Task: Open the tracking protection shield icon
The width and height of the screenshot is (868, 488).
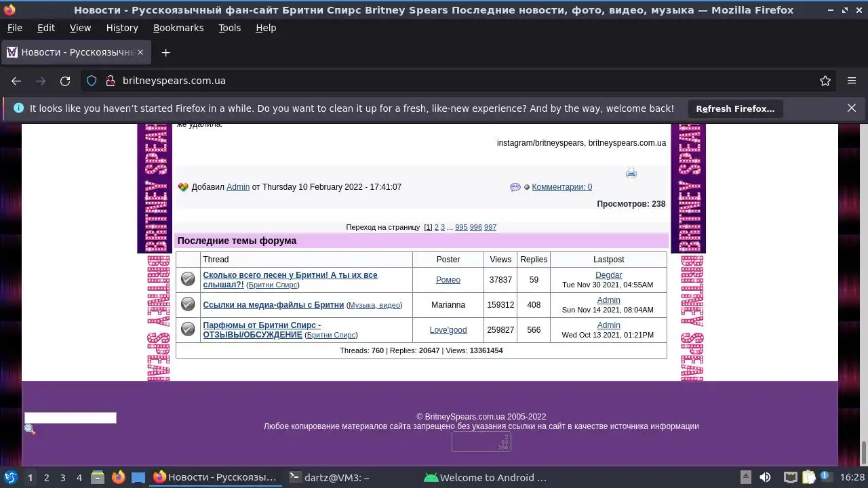Action: tap(92, 81)
